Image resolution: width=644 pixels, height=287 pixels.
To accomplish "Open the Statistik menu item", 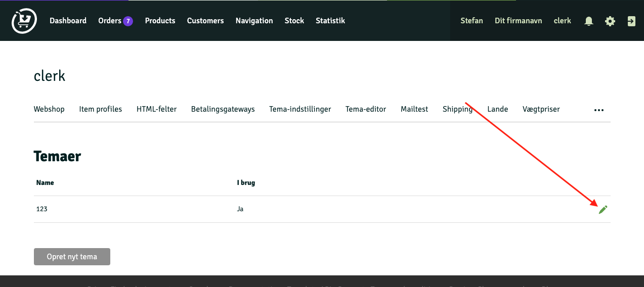I will pyautogui.click(x=330, y=21).
